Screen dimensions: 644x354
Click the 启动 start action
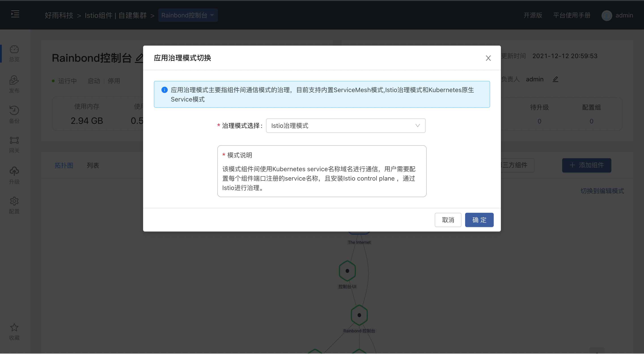94,81
